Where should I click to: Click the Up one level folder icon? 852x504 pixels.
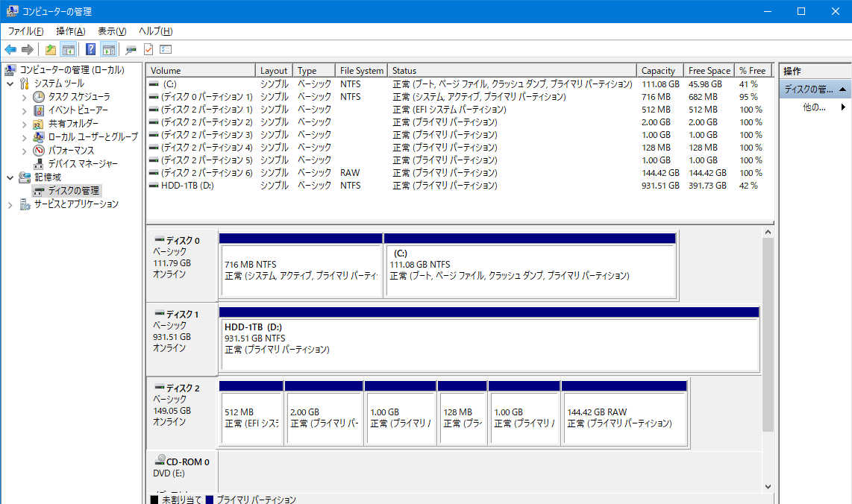coord(51,50)
